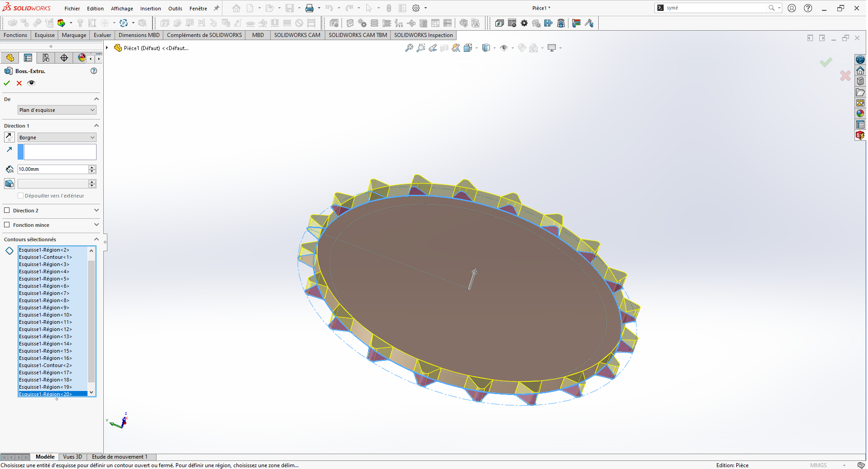Enable the Dépouiller vers l'extérieur option
868x469 pixels.
tap(21, 195)
